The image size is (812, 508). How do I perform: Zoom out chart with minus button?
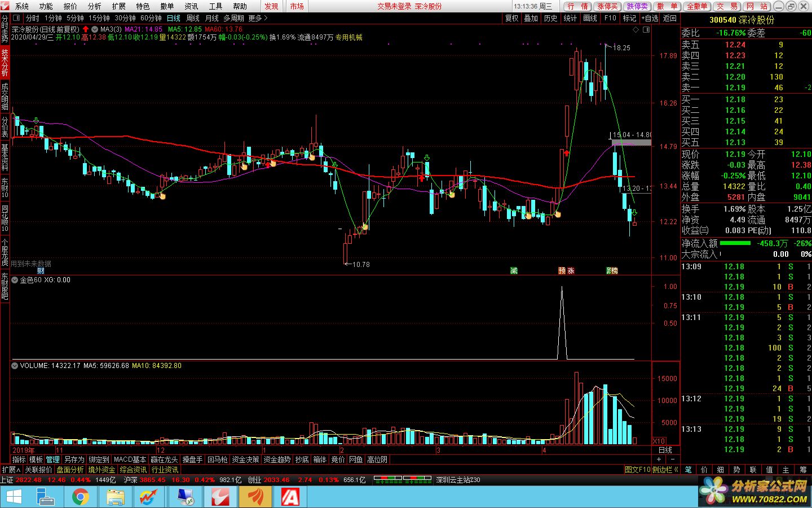[672, 460]
